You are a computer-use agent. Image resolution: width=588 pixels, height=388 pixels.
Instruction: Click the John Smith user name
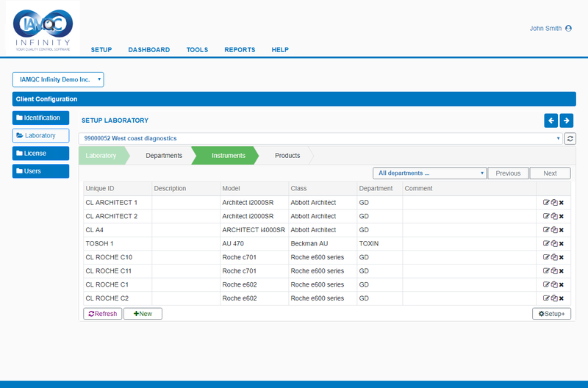(x=545, y=29)
